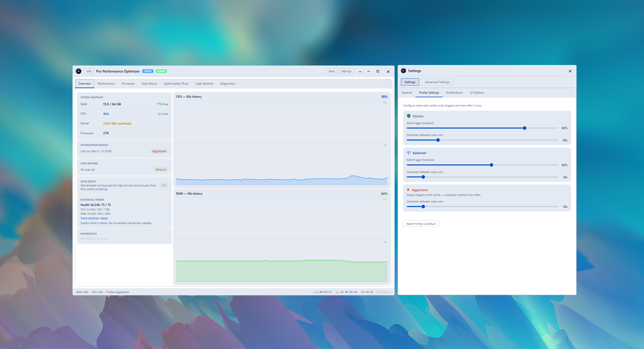Open the Leak Sentinel tab
This screenshot has height=349, width=644.
coord(204,84)
